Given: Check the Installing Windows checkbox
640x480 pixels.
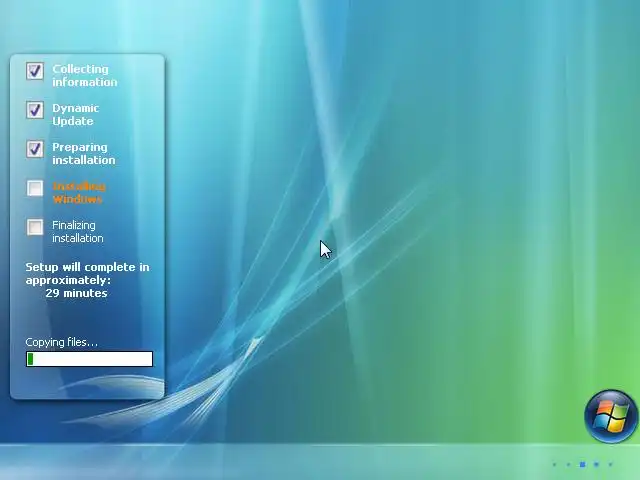Looking at the screenshot, I should [x=35, y=188].
